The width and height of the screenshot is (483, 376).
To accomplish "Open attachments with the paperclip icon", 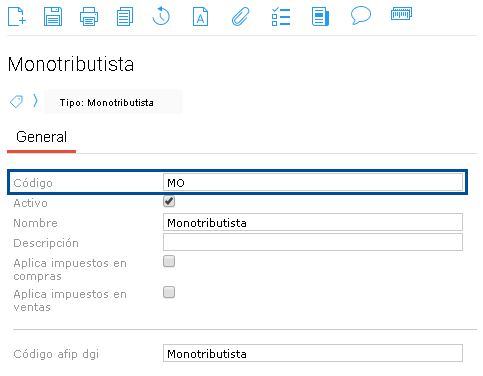I will [x=240, y=16].
